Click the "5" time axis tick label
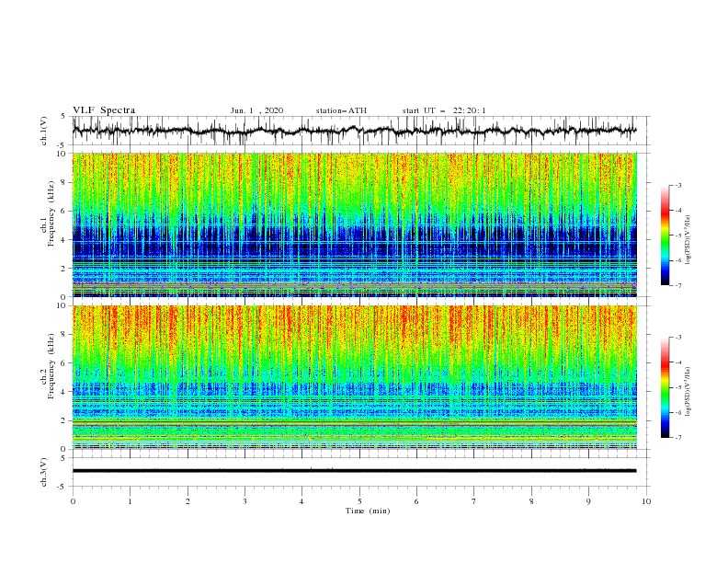Image resolution: width=728 pixels, height=563 pixels. click(359, 501)
